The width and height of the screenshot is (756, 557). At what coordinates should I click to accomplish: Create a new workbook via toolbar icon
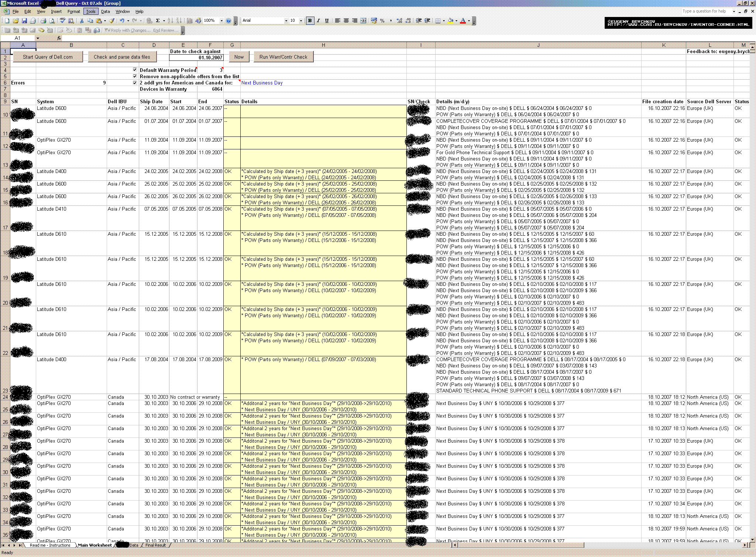[7, 21]
